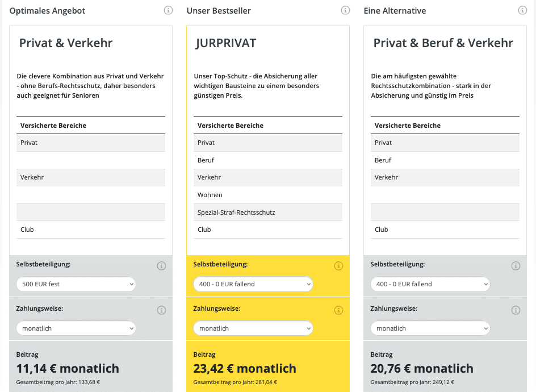Select the Privat & Beruf & Verkehr plan title
The width and height of the screenshot is (536, 392).
(x=443, y=43)
